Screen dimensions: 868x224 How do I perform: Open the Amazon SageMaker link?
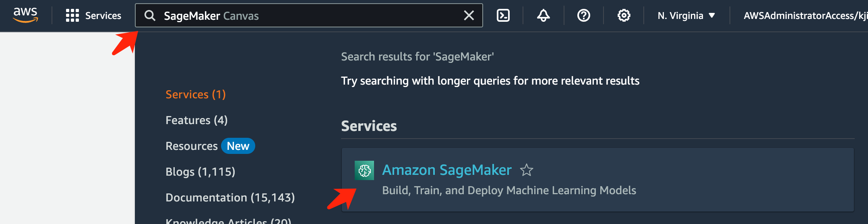click(446, 170)
